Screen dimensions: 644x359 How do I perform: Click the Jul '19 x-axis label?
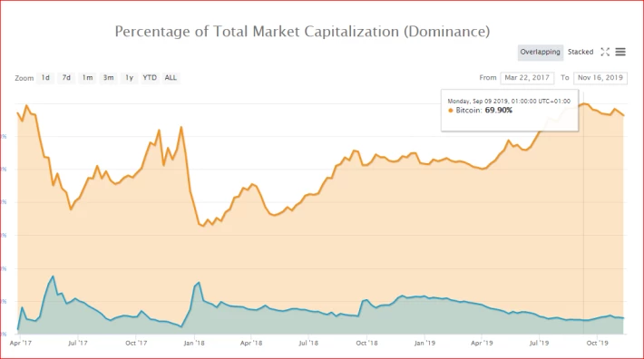pos(539,343)
